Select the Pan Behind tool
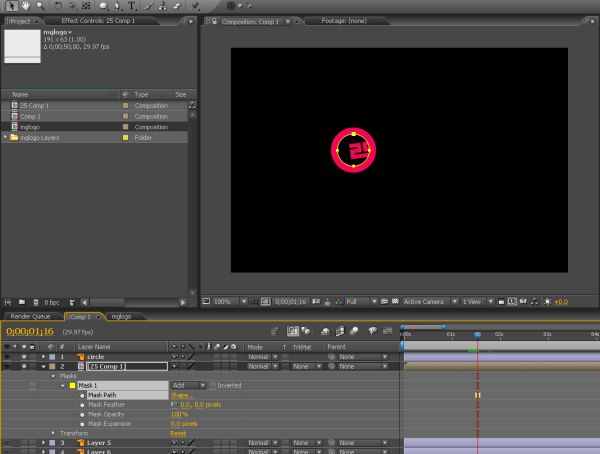600x454 pixels. 86,6
